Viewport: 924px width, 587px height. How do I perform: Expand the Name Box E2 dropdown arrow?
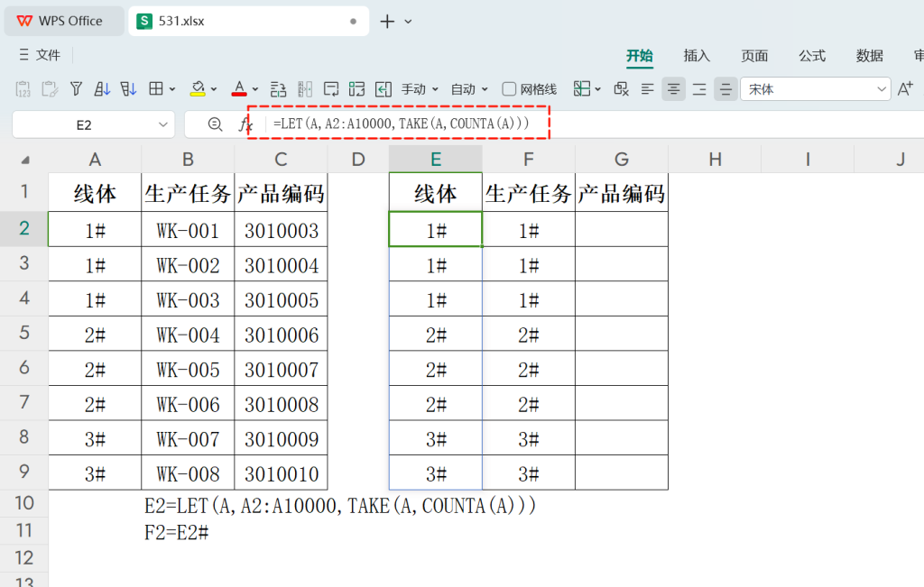point(163,124)
